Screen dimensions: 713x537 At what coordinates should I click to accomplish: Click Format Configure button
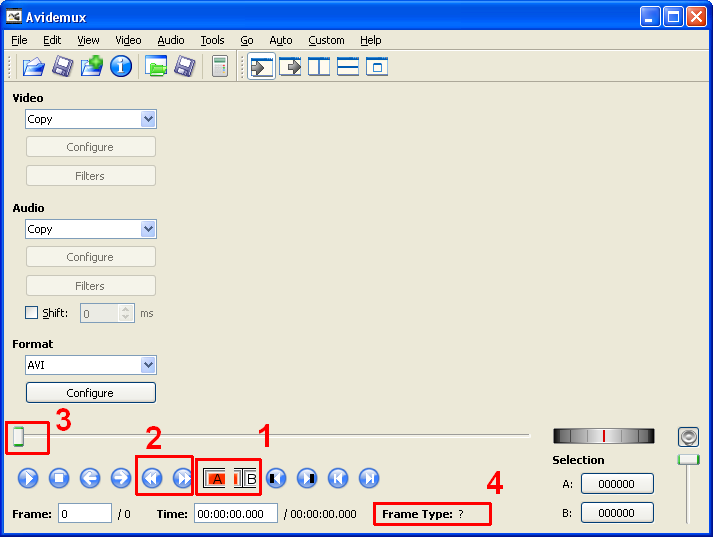[91, 393]
